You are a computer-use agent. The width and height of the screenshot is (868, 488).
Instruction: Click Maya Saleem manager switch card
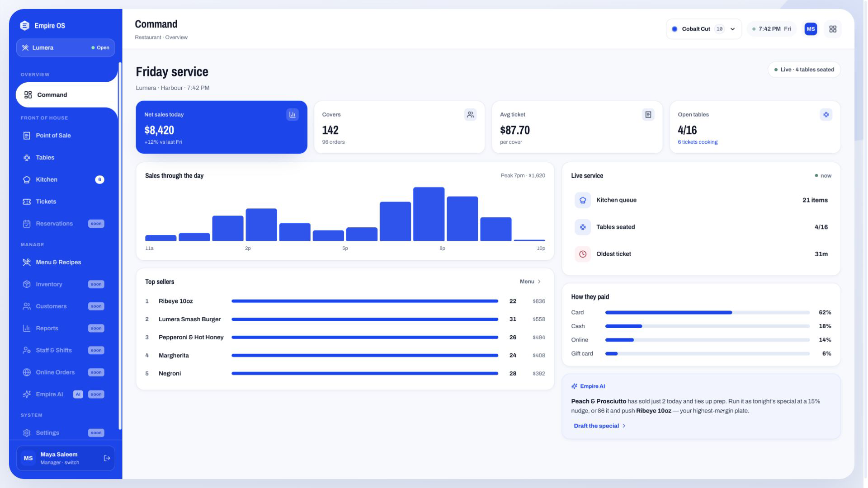66,458
